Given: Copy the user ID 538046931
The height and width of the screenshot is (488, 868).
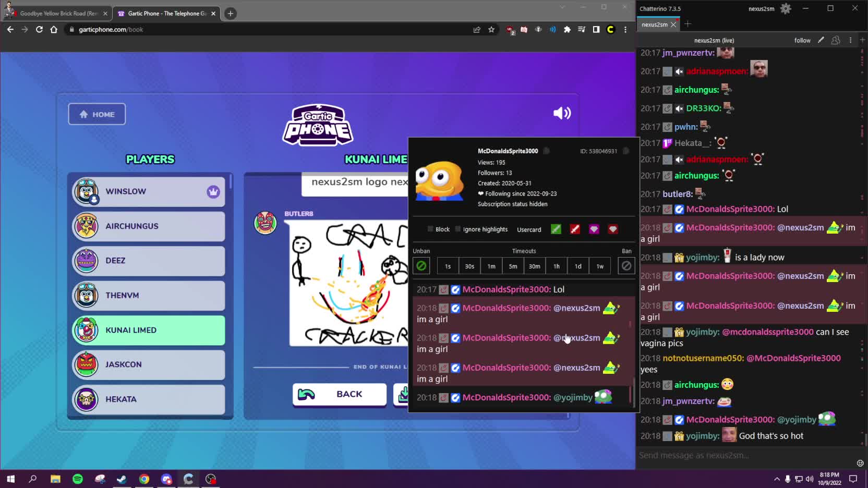Looking at the screenshot, I should click(x=626, y=151).
